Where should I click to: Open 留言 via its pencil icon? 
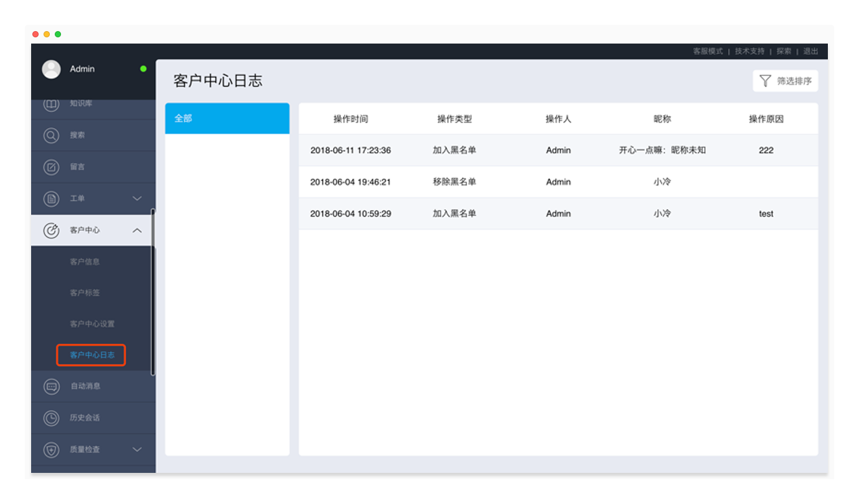pos(51,167)
